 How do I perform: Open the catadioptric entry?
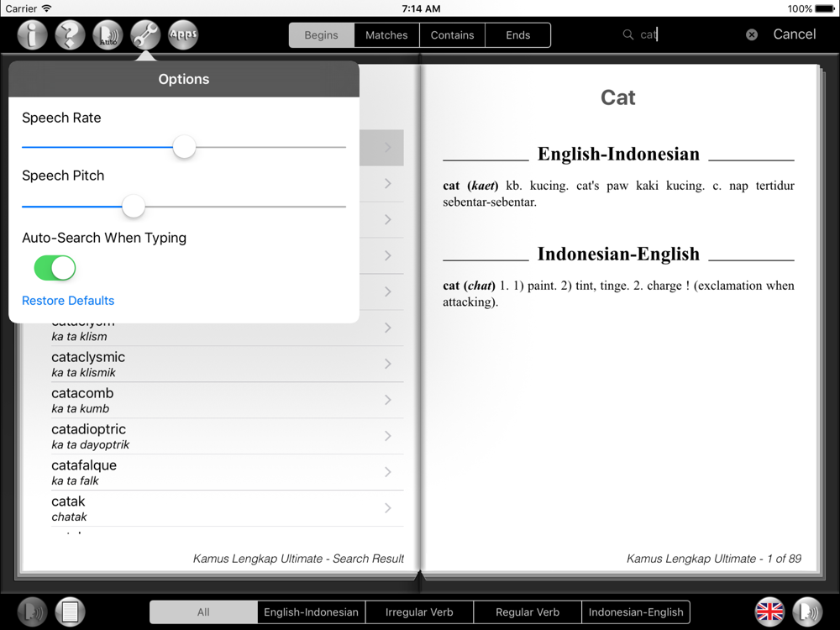click(227, 436)
